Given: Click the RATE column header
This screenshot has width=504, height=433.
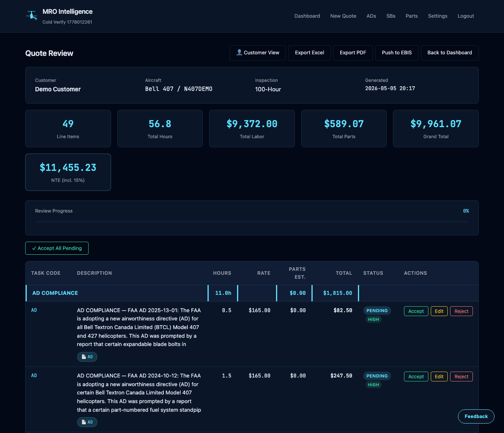Looking at the screenshot, I should click(264, 273).
